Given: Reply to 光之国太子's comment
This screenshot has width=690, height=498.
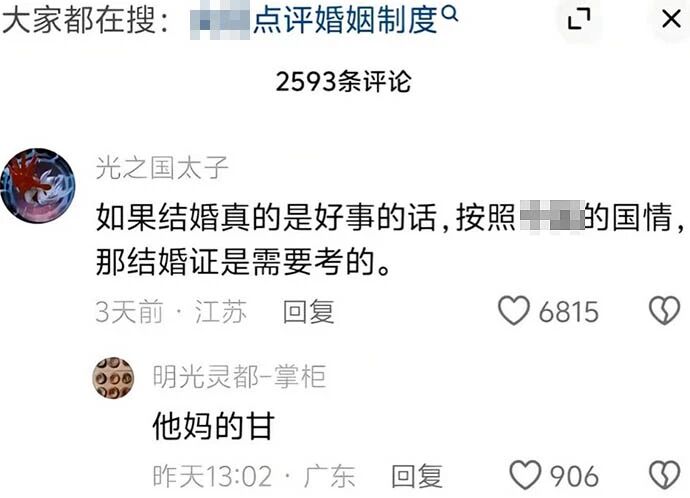Looking at the screenshot, I should click(308, 311).
